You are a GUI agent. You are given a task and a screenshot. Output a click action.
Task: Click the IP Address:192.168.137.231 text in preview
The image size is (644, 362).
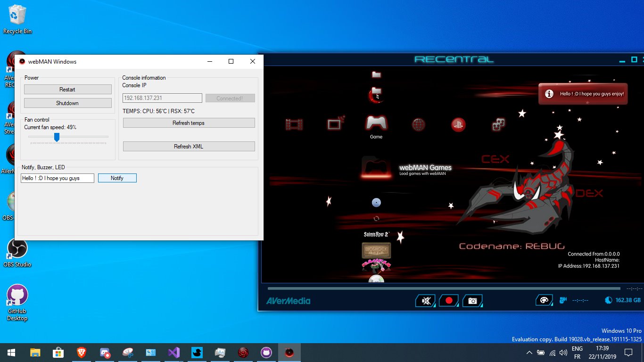click(589, 266)
